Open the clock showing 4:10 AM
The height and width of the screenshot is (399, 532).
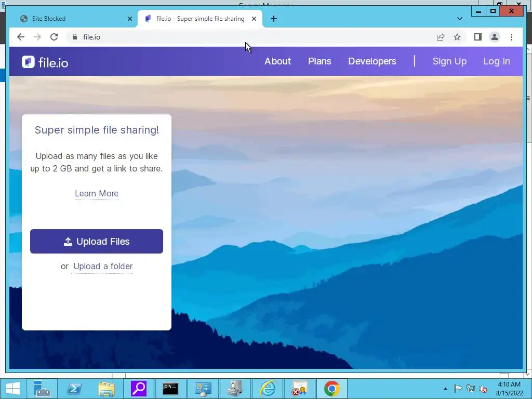pos(509,389)
